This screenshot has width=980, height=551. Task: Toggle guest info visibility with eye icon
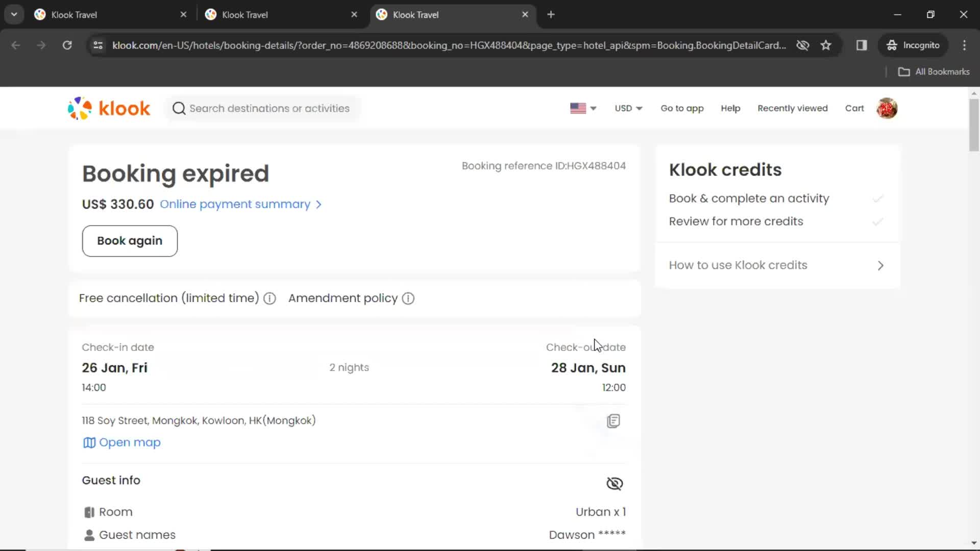tap(614, 483)
